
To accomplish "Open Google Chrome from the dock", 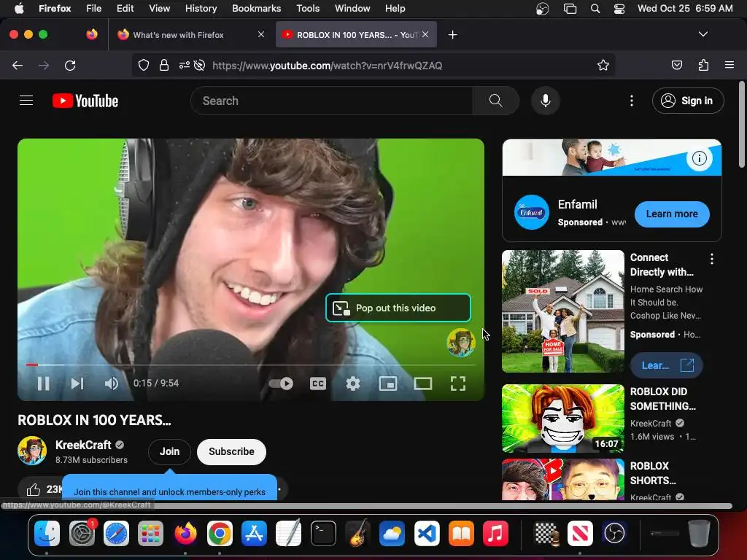I will 220,533.
